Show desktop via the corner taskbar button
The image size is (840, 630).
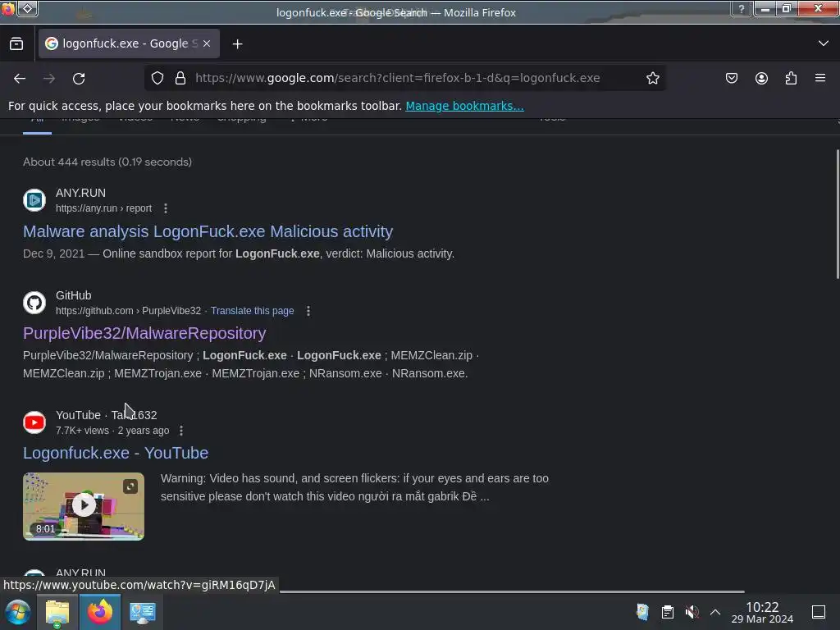coord(819,612)
